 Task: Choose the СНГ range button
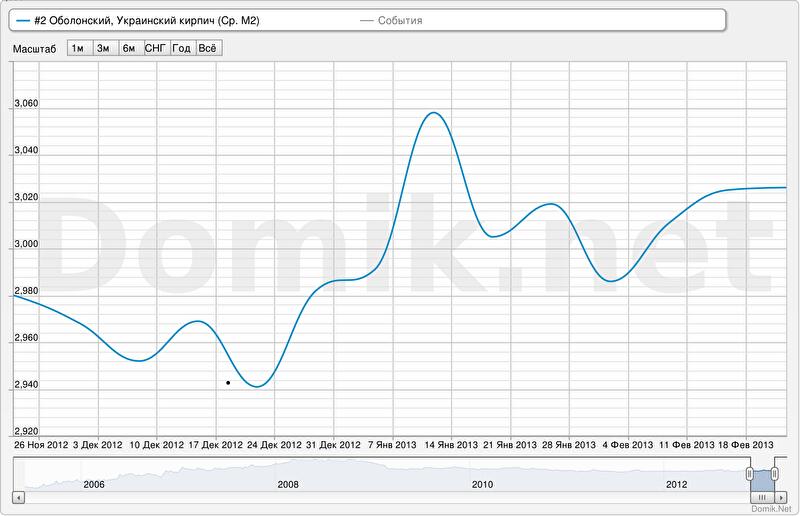[x=155, y=48]
